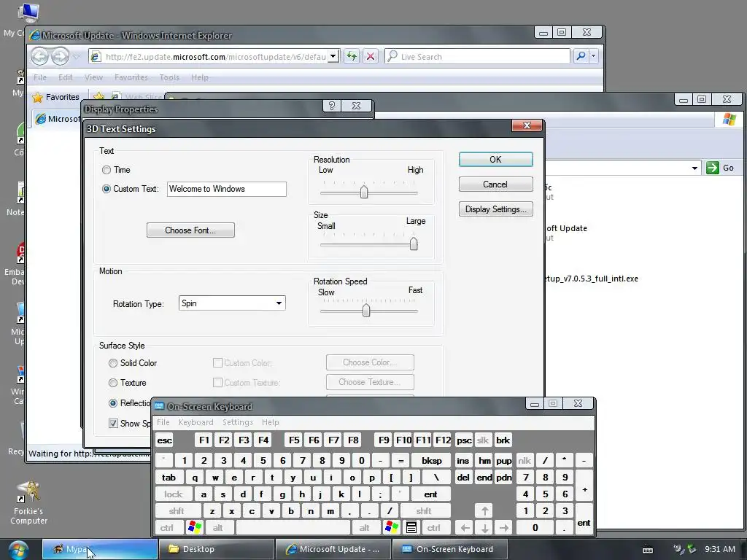747x560 pixels.
Task: Open the address bar URL history dropdown
Action: [x=333, y=56]
